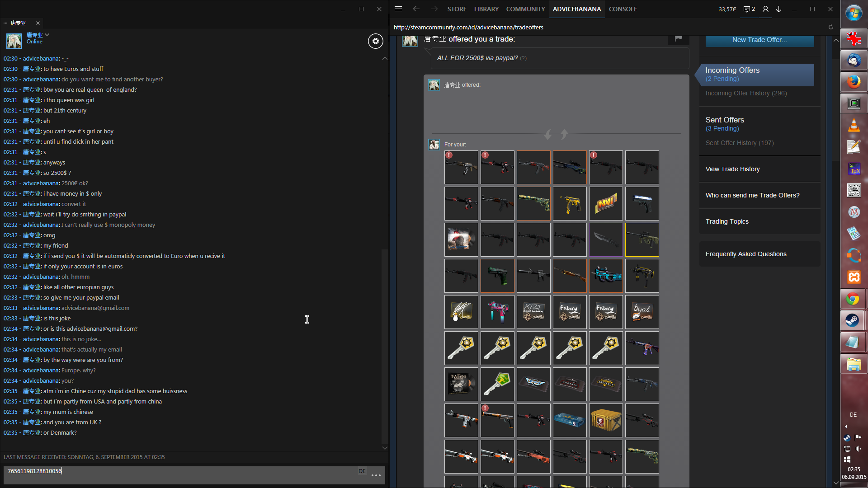
Task: Open the chat input ellipsis options
Action: [x=376, y=475]
